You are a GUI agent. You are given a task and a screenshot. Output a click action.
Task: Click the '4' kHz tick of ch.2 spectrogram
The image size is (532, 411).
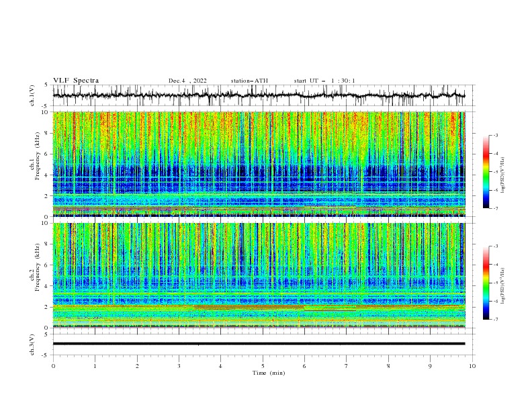click(47, 286)
